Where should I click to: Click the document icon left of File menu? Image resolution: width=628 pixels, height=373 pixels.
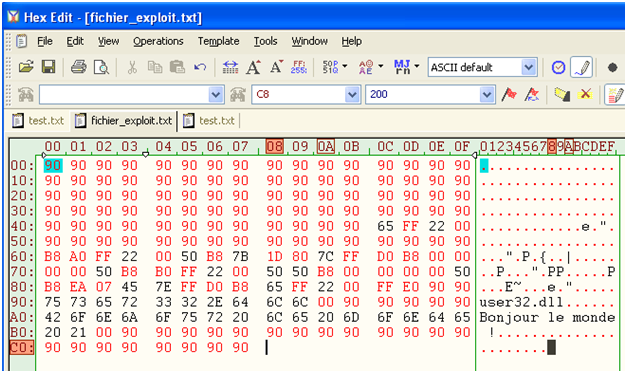coord(22,41)
